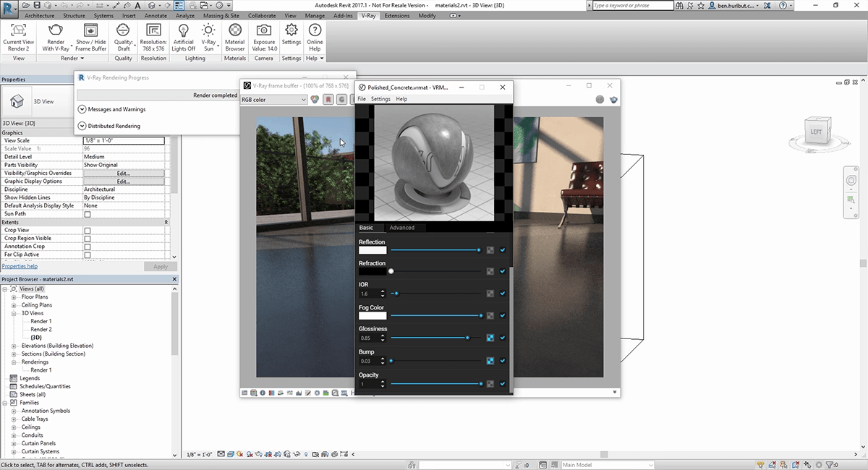Uncheck the Reflection enable checkmark

coord(503,250)
